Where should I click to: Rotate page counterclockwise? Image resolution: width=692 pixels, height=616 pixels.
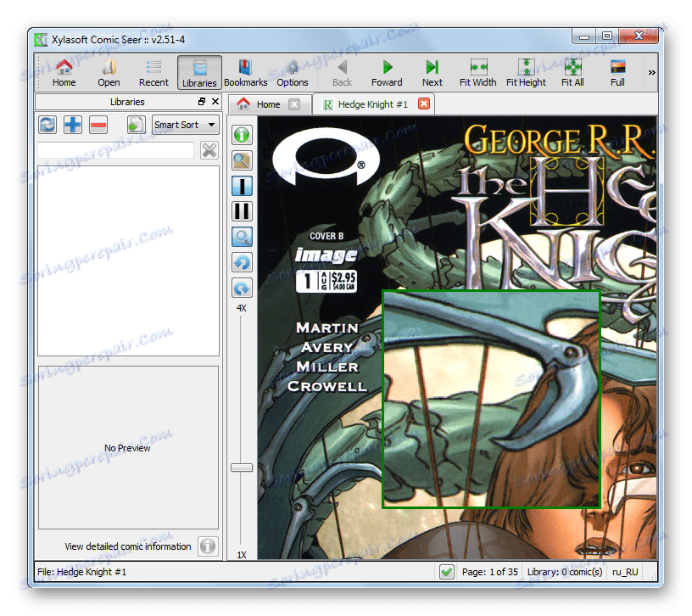tap(242, 263)
